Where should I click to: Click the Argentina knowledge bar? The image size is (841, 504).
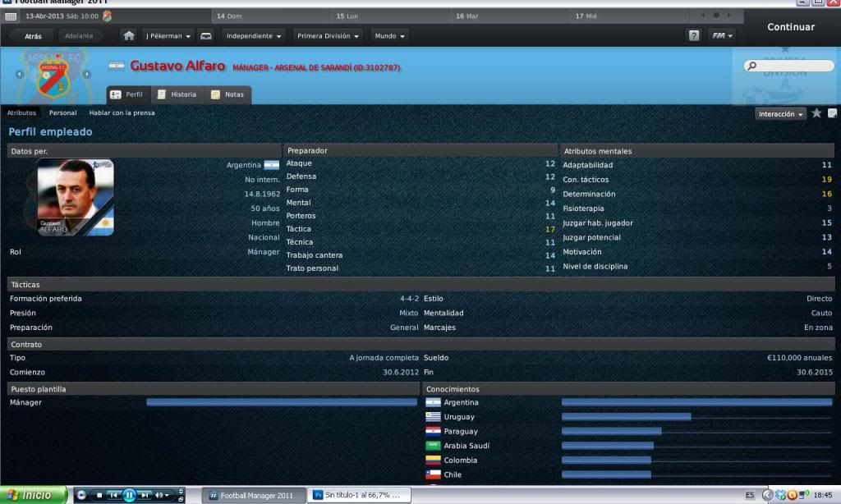pyautogui.click(x=696, y=403)
